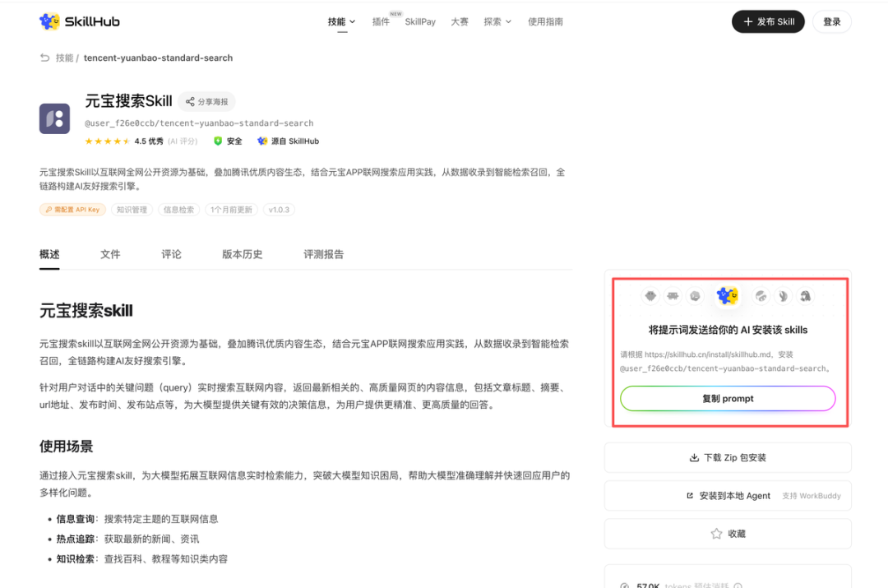Click the download icon beside 下载 Zip 包安装
This screenshot has height=588, width=888.
point(694,458)
